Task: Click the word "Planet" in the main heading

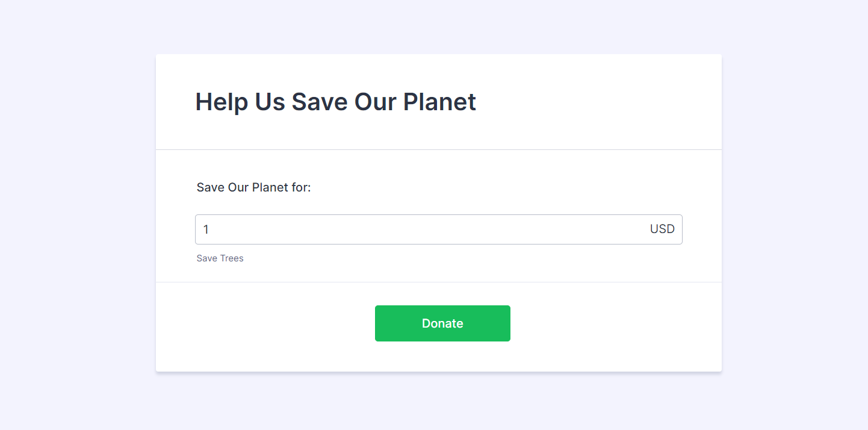Action: pyautogui.click(x=439, y=102)
